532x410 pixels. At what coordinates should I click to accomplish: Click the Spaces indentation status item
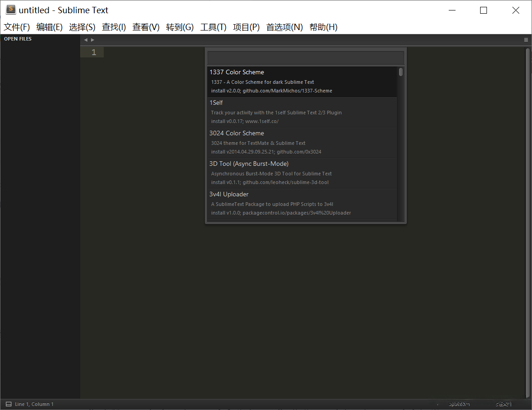pyautogui.click(x=459, y=404)
